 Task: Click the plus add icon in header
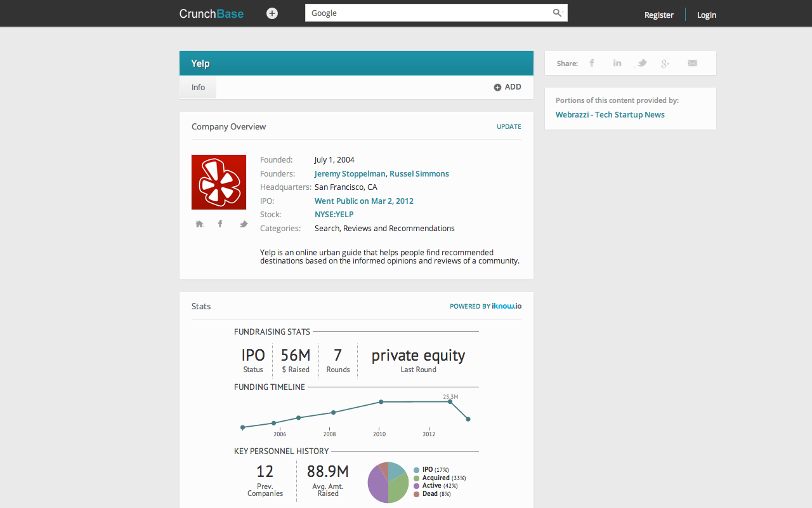(272, 13)
